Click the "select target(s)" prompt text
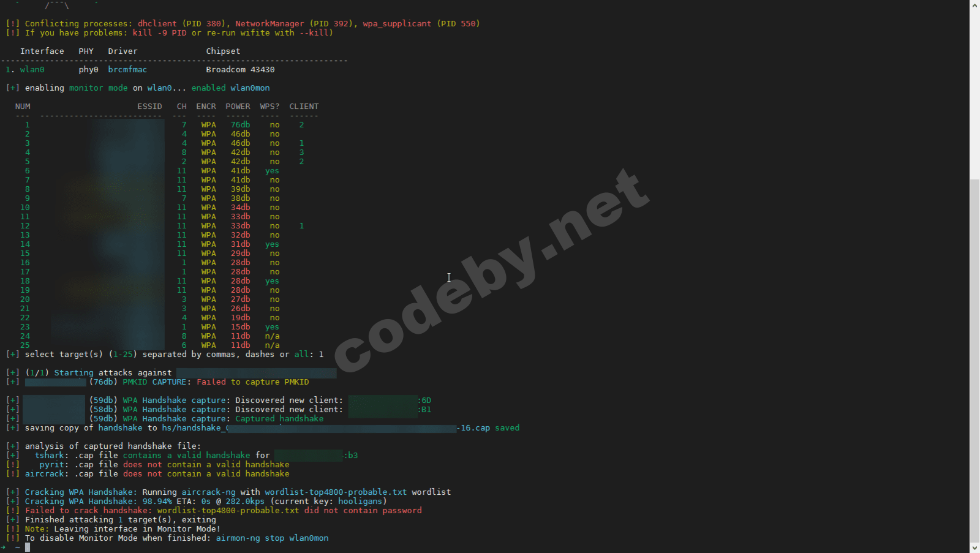Viewport: 980px width, 553px height. [x=64, y=355]
